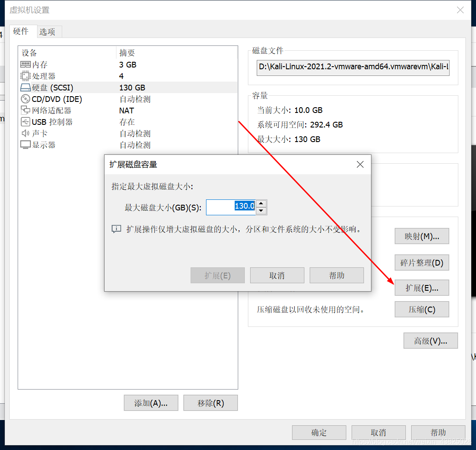Screen dimensions: 476x450
Task: Select the processor device icon
Action: [26, 76]
